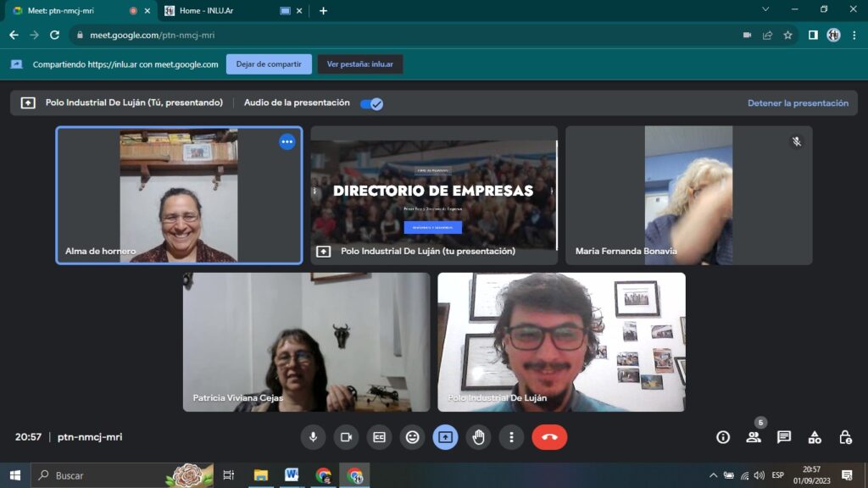Viewport: 868px width, 488px height.
Task: Click Dejar de compartir button
Action: coord(269,64)
